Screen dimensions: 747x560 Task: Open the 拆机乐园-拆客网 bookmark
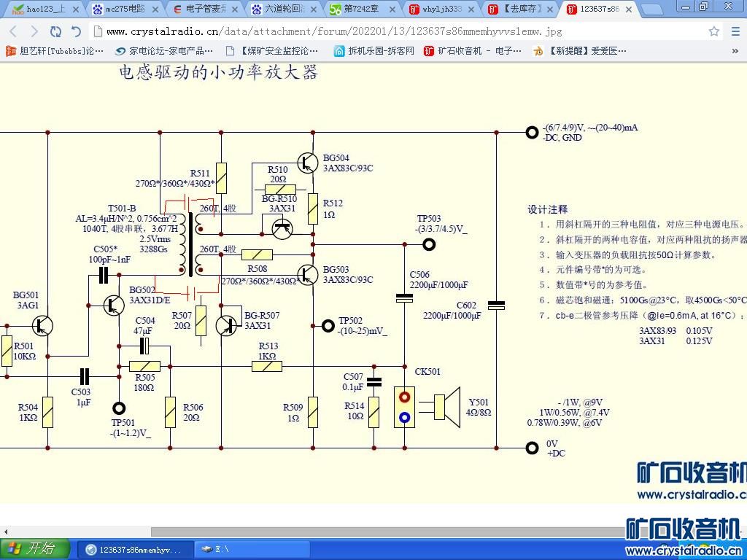(373, 51)
